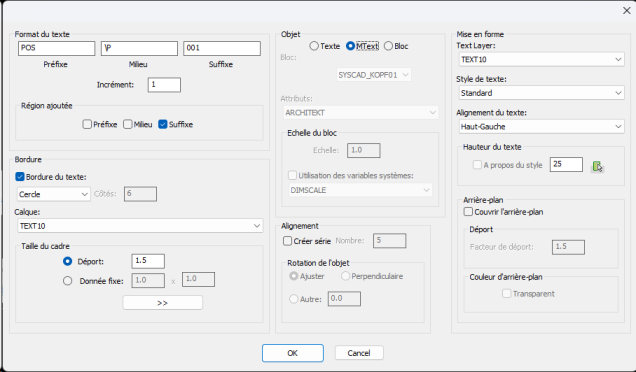Viewport: 636px width, 372px height.
Task: Enable the Milieu region checkbox
Action: tap(127, 124)
